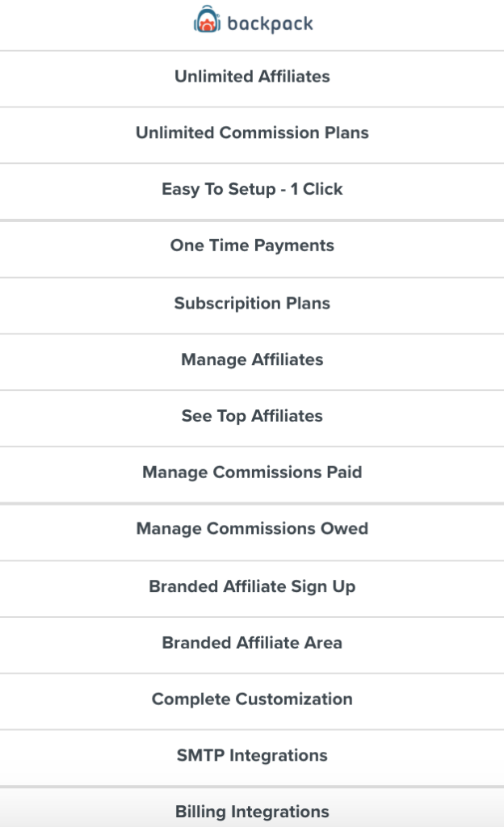Screen dimensions: 504x827
Task: Open the Manage Affiliates row
Action: [252, 363]
